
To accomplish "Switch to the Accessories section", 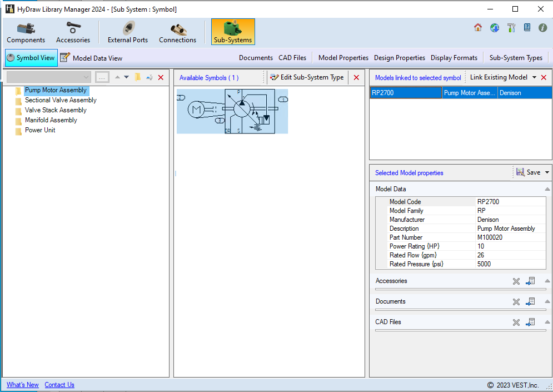I will coord(73,32).
